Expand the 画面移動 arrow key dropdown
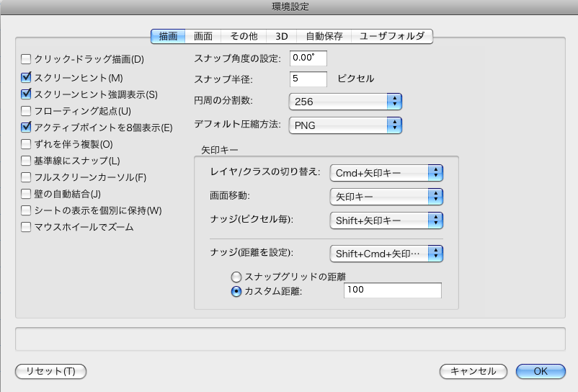Screen dimensions: 578x392 (x=386, y=196)
